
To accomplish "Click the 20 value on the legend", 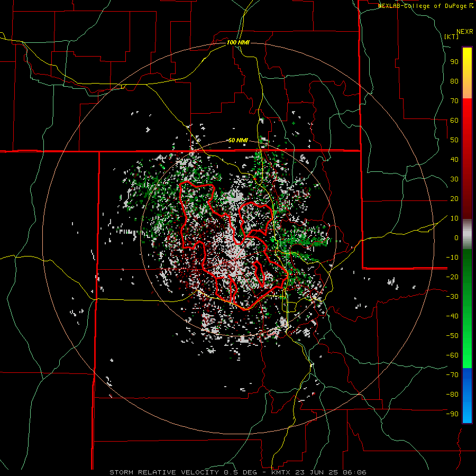I will (454, 199).
